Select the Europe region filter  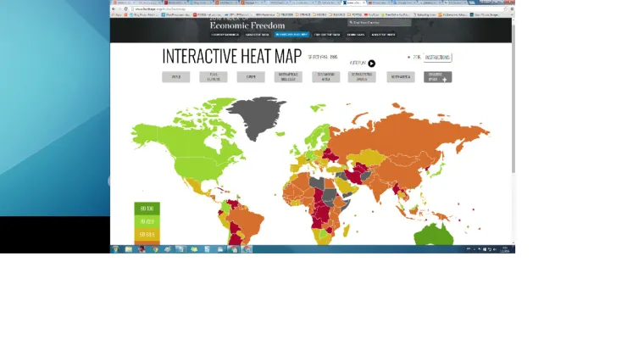pos(250,77)
